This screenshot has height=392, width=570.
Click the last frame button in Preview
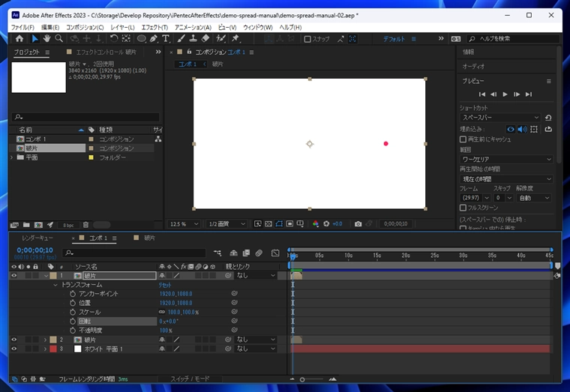[x=529, y=94]
